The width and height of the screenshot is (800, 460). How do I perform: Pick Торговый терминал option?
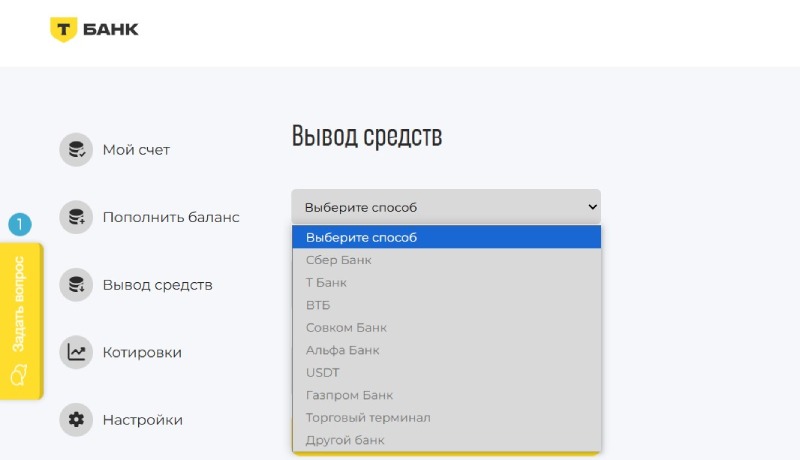pos(446,417)
